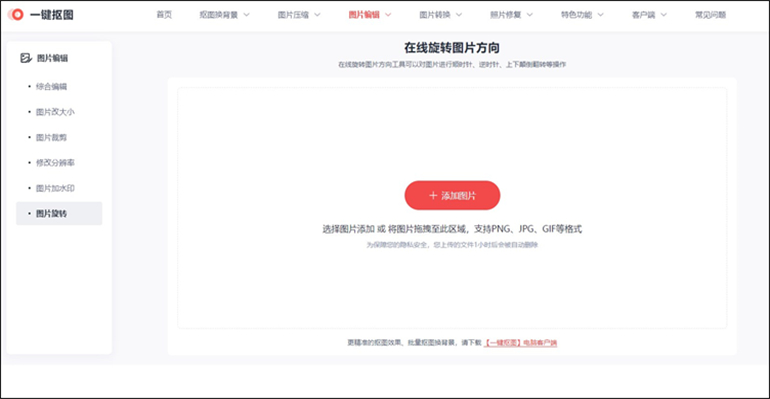Select 图片裁剪 in the sidebar

pos(51,137)
